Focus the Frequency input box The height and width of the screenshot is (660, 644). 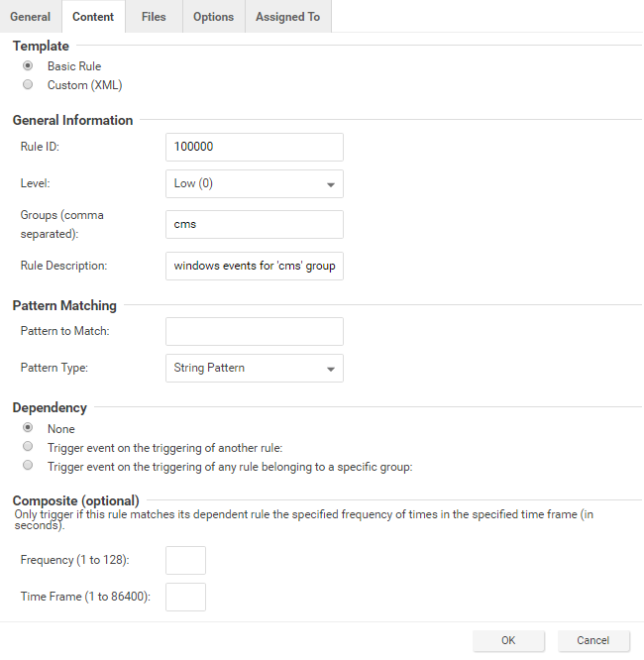point(185,560)
